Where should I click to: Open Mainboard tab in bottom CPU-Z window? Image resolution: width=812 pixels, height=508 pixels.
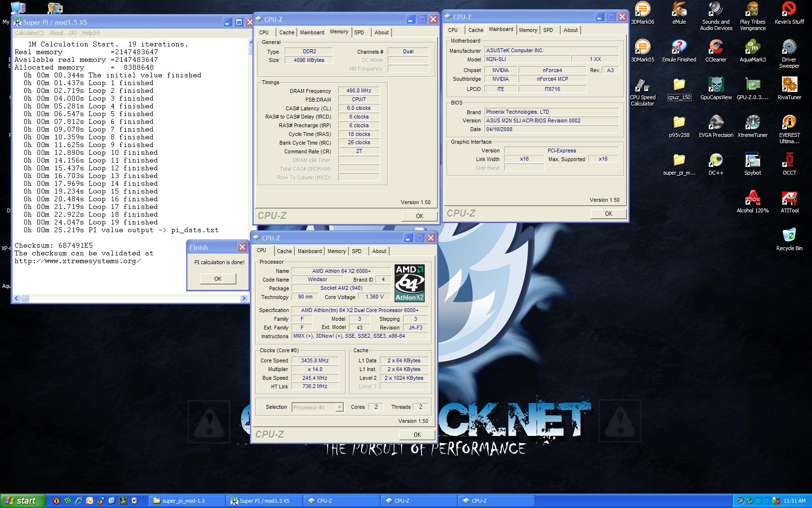tap(309, 251)
